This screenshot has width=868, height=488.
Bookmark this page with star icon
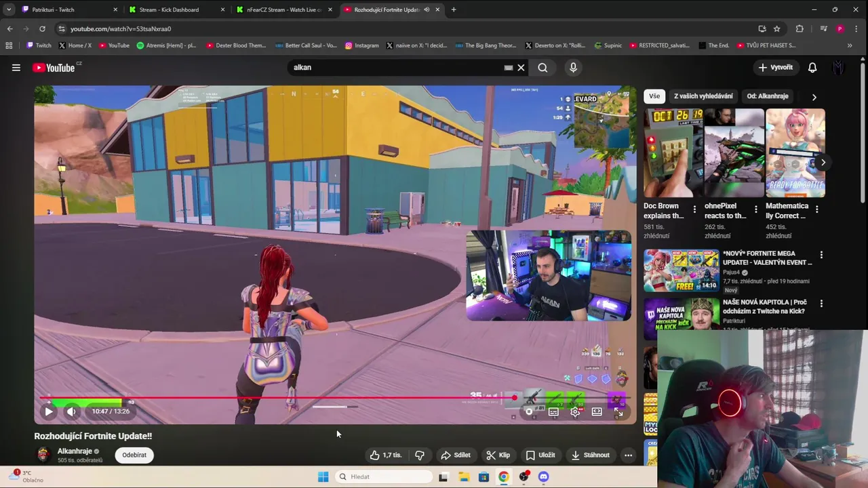[777, 28]
